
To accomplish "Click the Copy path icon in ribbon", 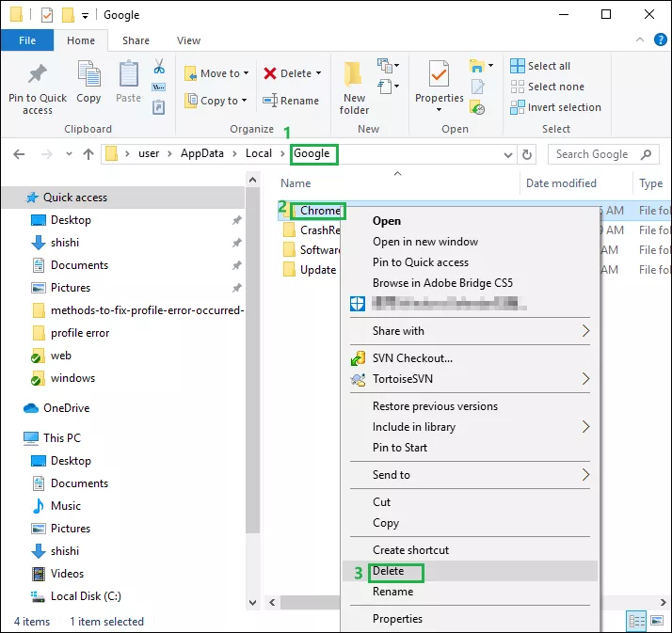I will [158, 87].
